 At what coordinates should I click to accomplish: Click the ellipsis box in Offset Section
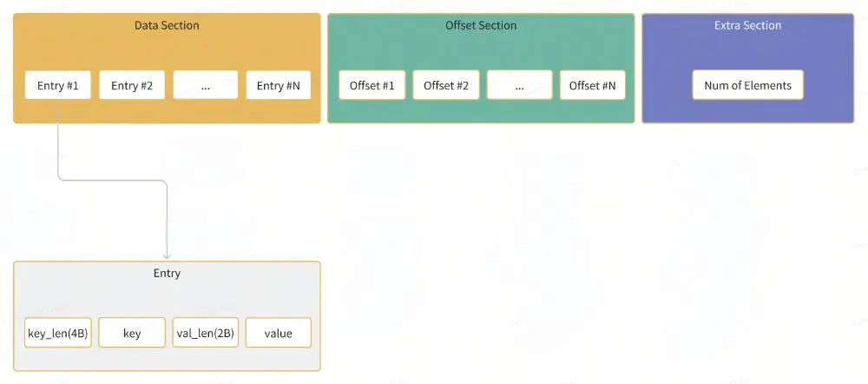point(519,85)
